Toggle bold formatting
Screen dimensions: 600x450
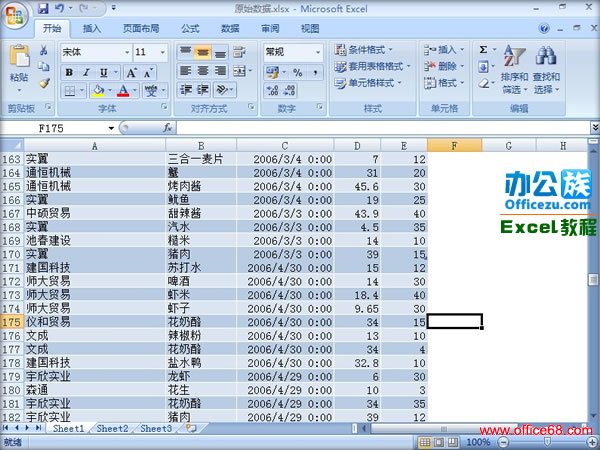pyautogui.click(x=69, y=72)
